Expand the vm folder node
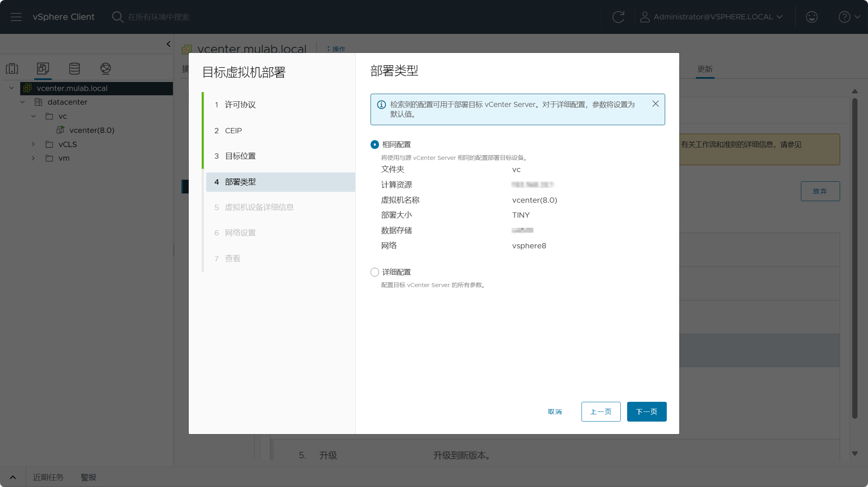The width and height of the screenshot is (868, 487). coord(34,158)
